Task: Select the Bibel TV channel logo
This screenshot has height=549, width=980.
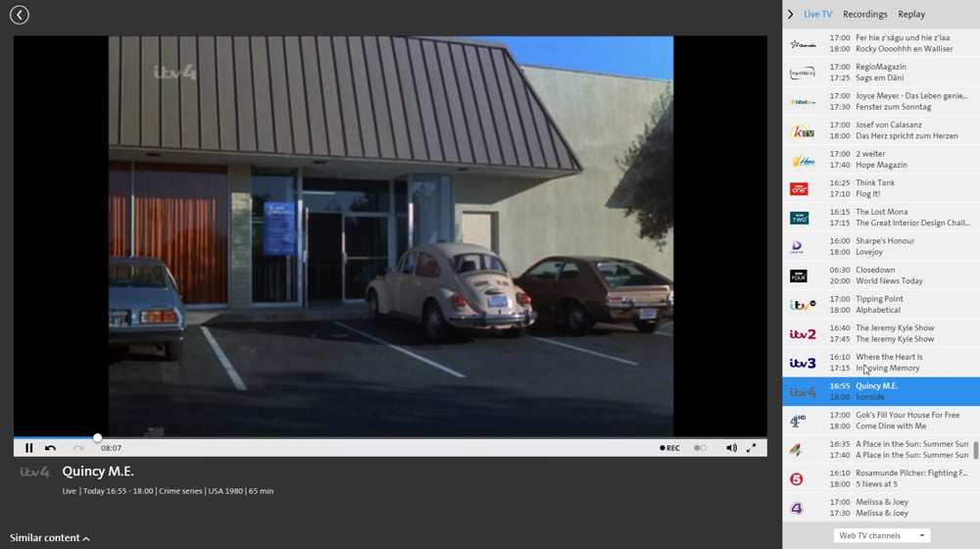Action: 803,101
